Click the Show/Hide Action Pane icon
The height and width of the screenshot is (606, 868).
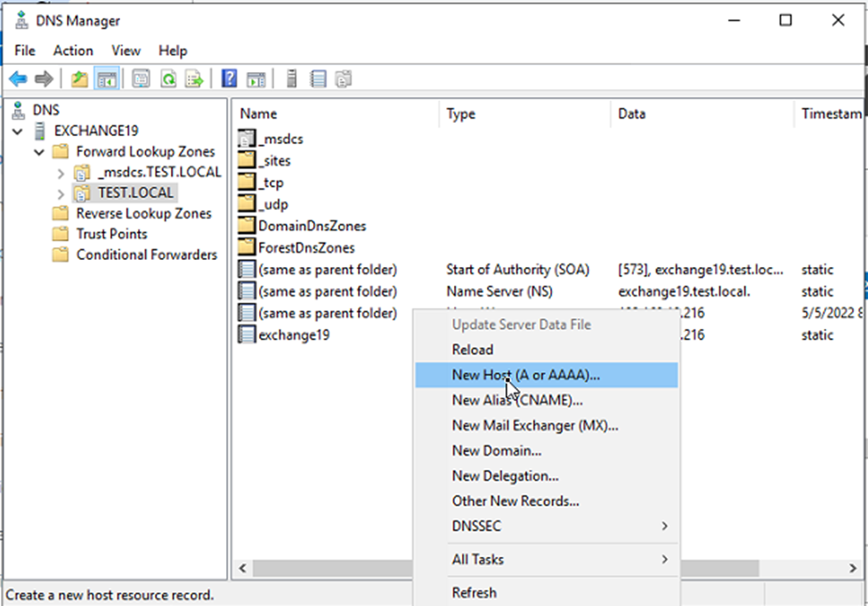point(256,79)
